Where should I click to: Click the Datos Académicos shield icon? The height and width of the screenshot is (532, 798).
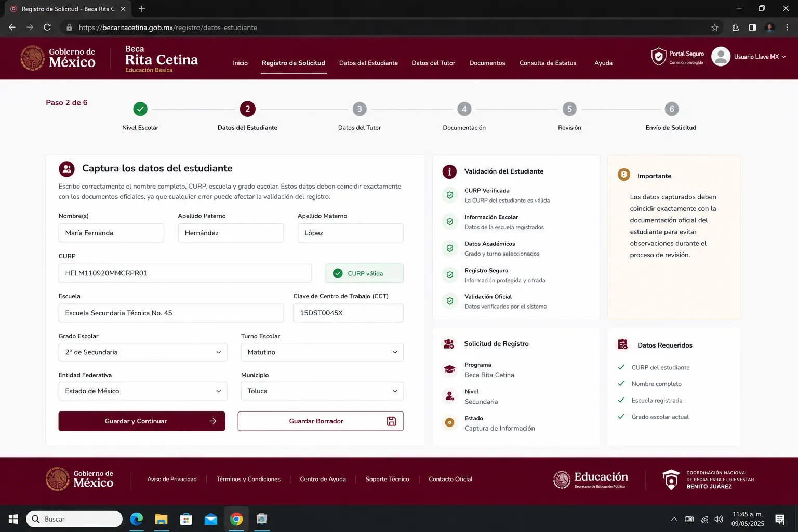click(449, 248)
